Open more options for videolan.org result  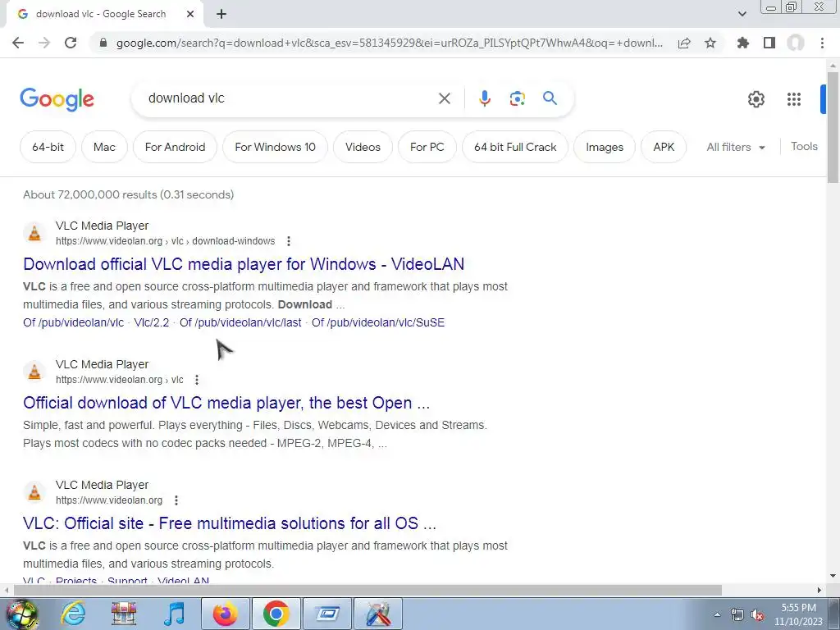click(176, 500)
